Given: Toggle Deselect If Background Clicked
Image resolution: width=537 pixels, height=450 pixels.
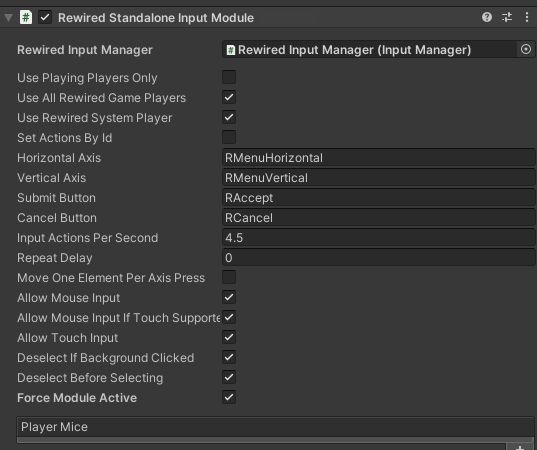Looking at the screenshot, I should (229, 357).
